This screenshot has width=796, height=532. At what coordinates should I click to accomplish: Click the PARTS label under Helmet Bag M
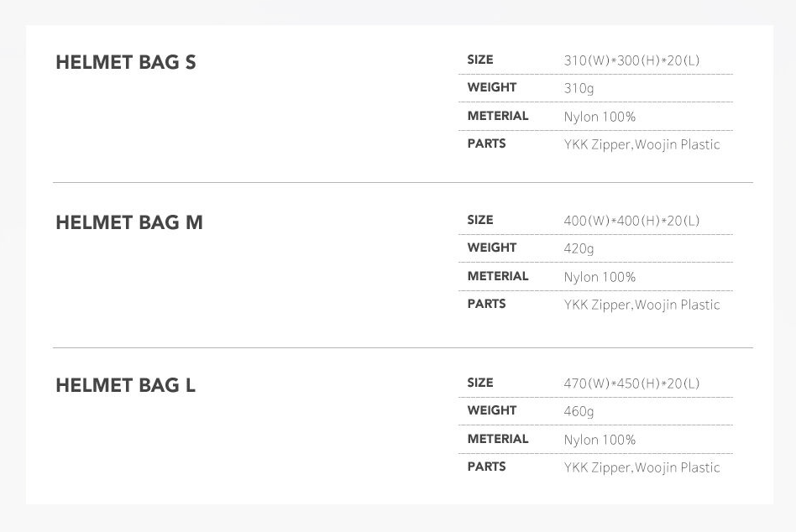487,304
